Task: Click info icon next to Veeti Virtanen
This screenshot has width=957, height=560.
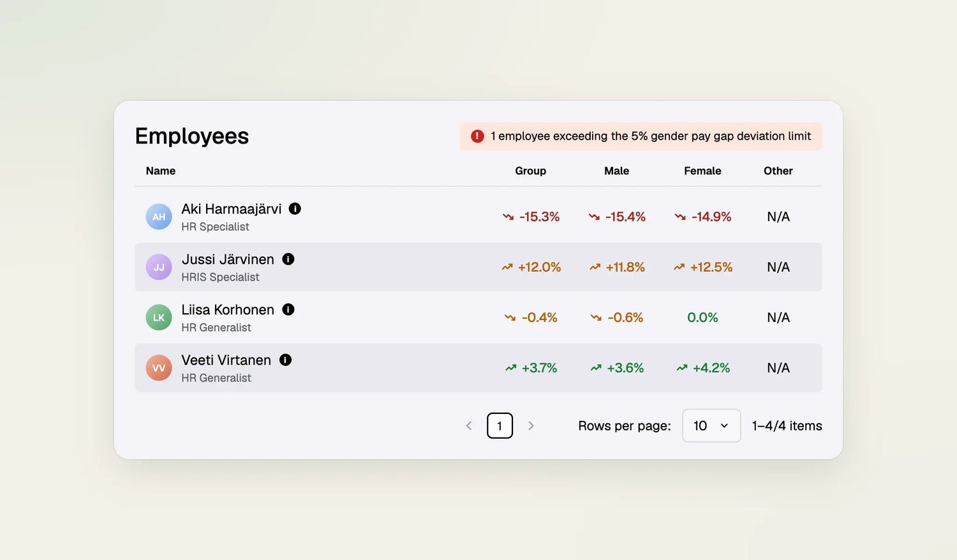Action: click(286, 360)
